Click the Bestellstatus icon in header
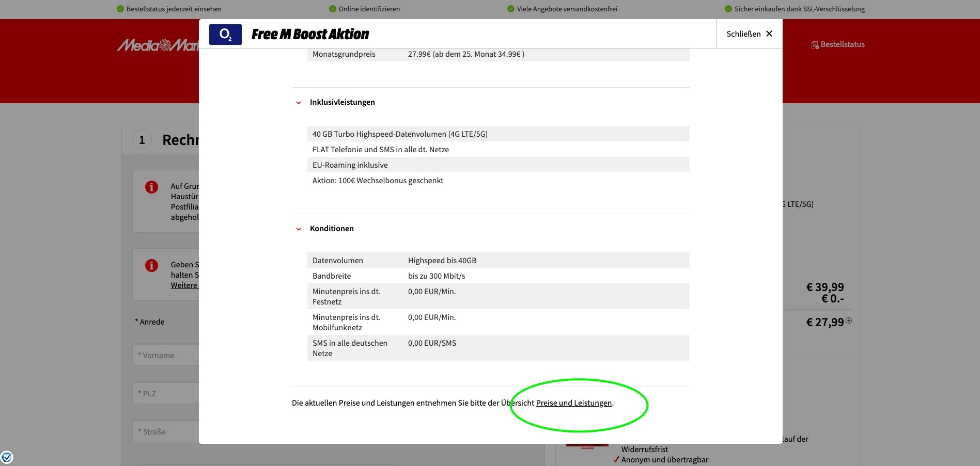 815,45
